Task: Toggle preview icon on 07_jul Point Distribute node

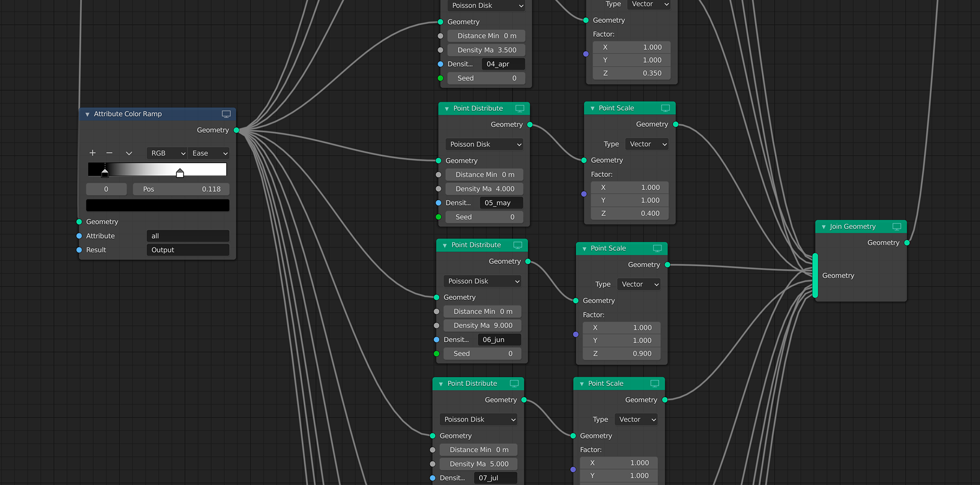Action: pos(514,384)
